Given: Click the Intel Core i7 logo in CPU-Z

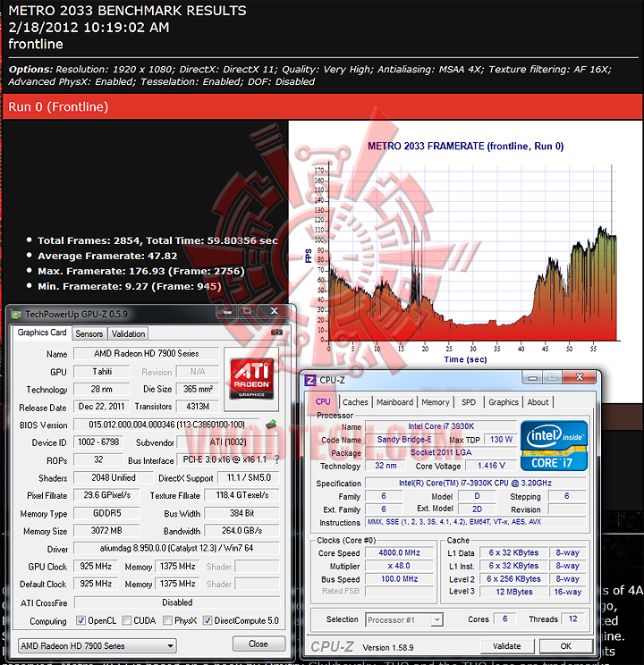Looking at the screenshot, I should 554,445.
